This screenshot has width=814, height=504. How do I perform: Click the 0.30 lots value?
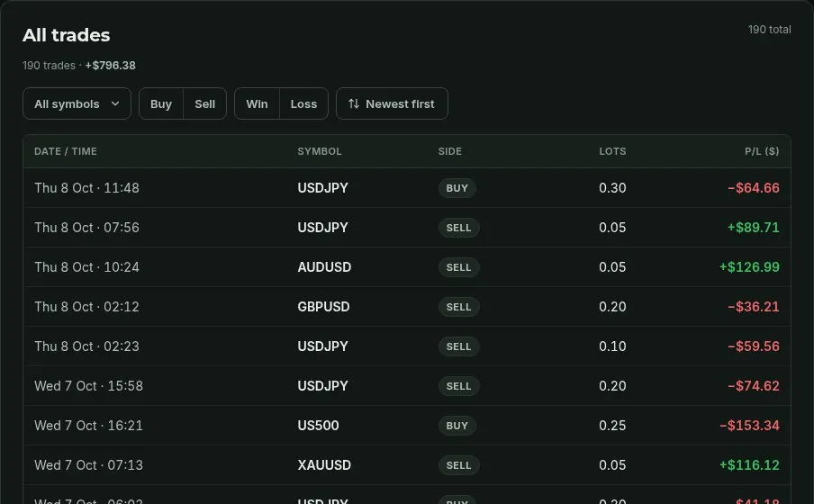tap(612, 188)
